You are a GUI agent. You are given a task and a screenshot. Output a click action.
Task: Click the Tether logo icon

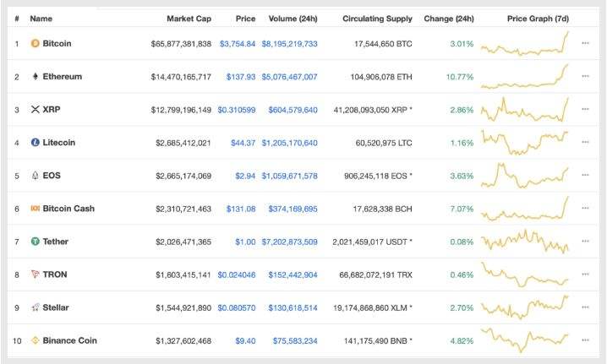click(x=36, y=242)
